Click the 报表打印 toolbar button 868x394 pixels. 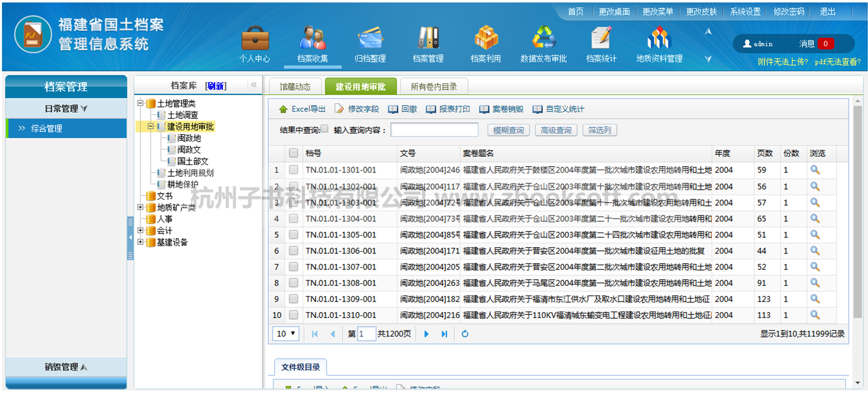(x=448, y=109)
